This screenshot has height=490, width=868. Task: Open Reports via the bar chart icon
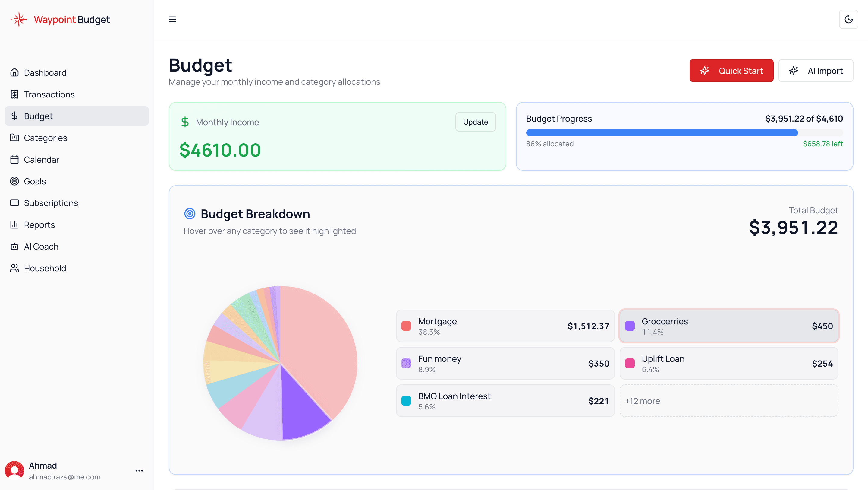click(x=14, y=224)
